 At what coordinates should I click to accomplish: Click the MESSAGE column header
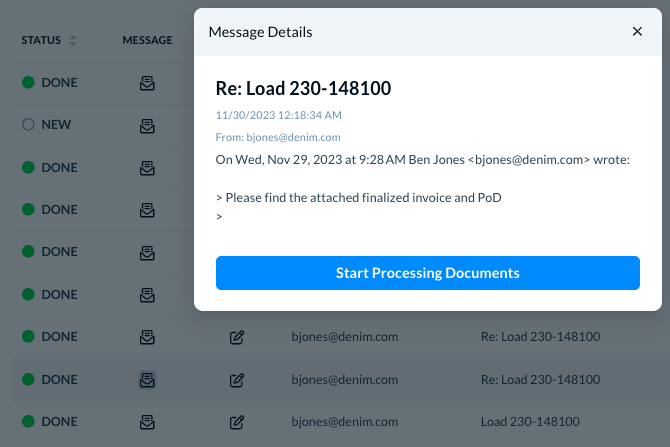click(147, 40)
